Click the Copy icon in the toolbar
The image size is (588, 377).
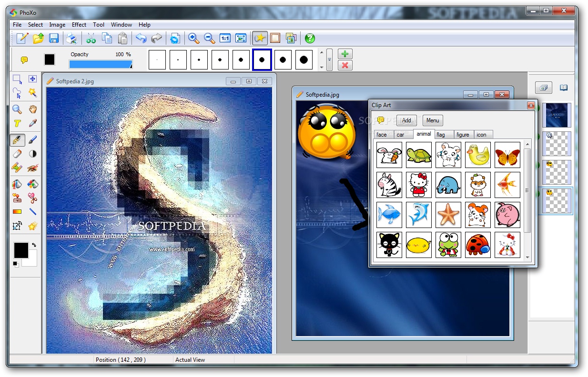click(107, 38)
